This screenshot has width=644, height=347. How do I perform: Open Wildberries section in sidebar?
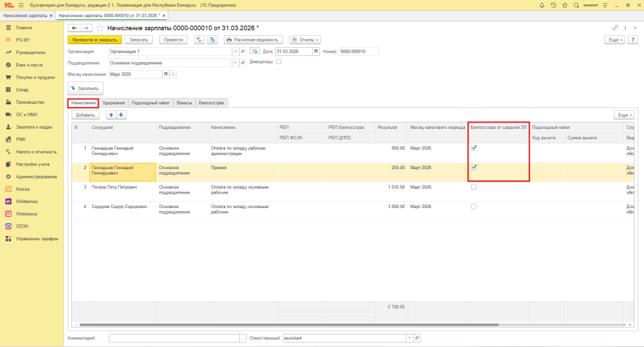(26, 202)
